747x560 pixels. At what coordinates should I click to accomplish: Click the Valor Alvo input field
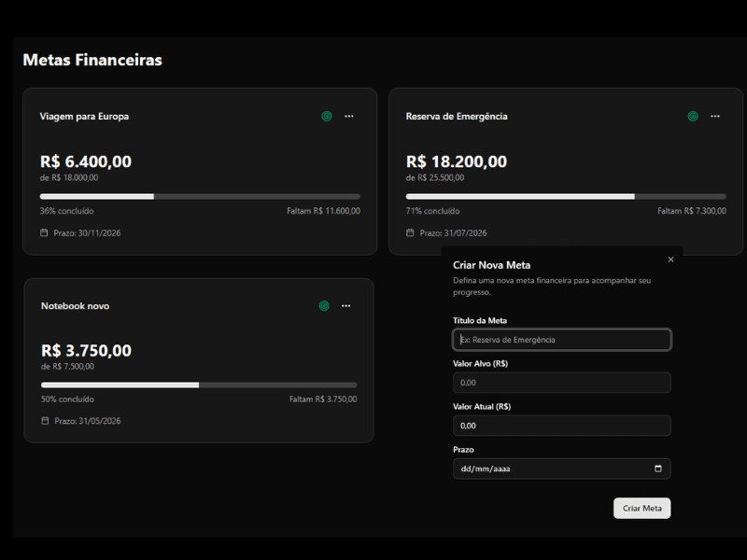click(561, 383)
